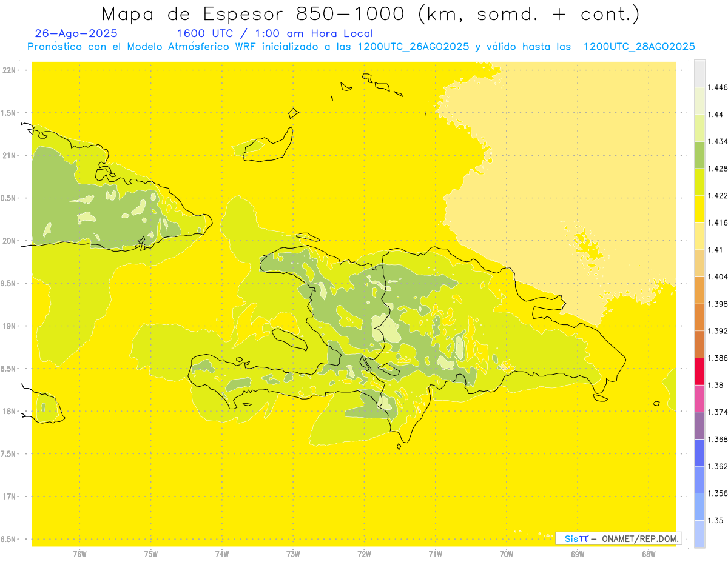Select the pale yellow 1.41–1.416 color bar segment
Screen dimensions: 728x562
pos(700,236)
